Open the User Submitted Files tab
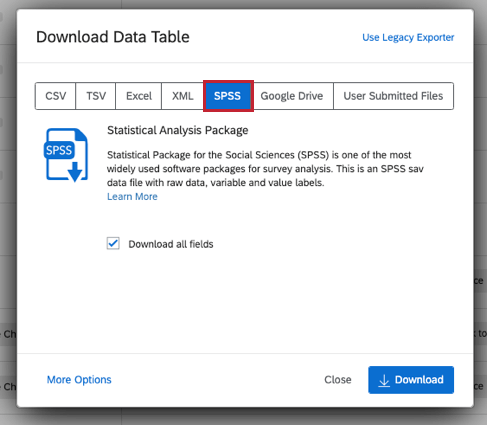This screenshot has height=425, width=487. 393,96
